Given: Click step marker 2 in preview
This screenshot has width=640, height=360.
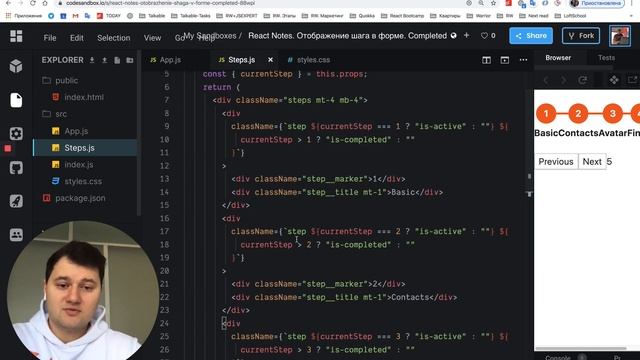Looking at the screenshot, I should [578, 113].
